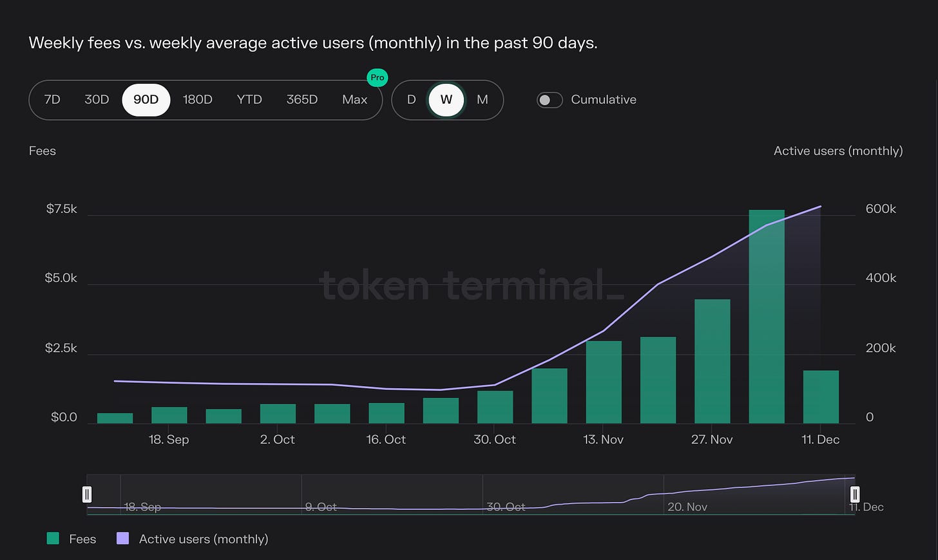Click the 30. Oct x-axis label
Viewport: 938px width, 560px height.
(495, 440)
